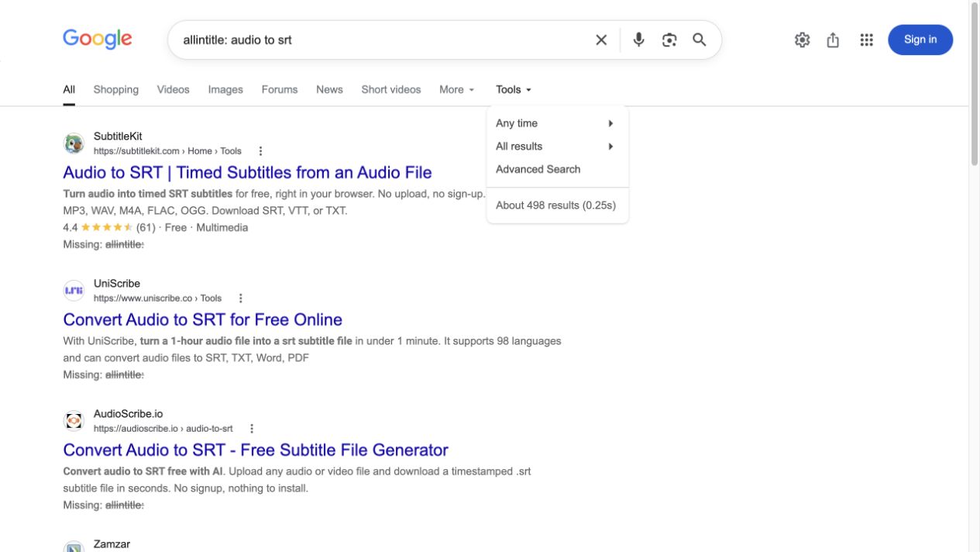Switch to the Videos tab
Viewport: 980px width, 552px height.
[x=174, y=90]
